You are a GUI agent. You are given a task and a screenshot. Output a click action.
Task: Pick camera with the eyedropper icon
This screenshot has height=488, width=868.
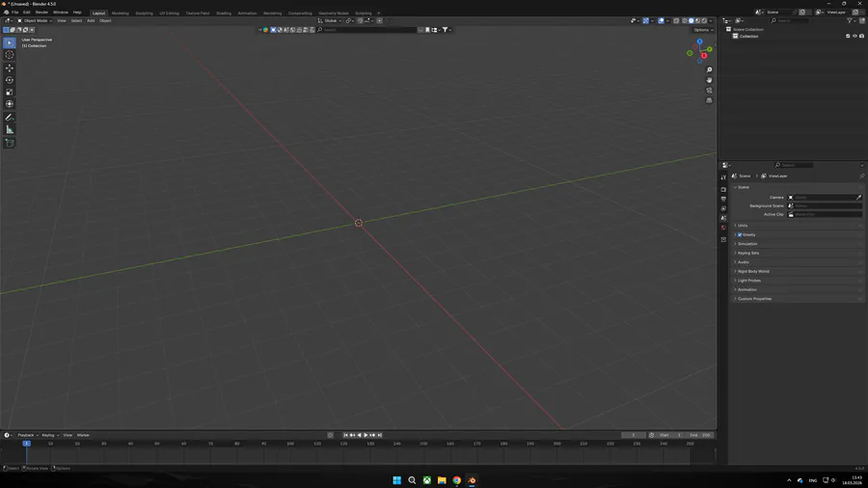[858, 197]
